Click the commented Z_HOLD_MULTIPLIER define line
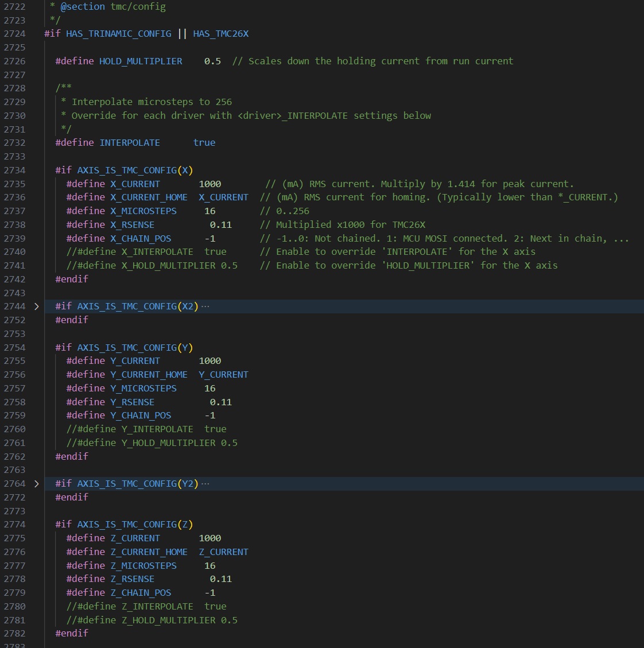Screen dimensions: 644x648 (x=152, y=620)
